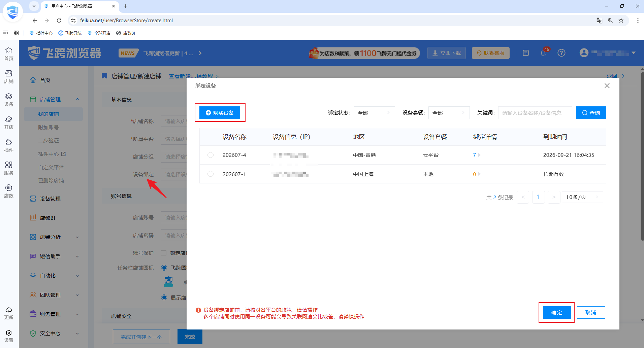
Task: Select 显示店 radio option
Action: pos(164,298)
